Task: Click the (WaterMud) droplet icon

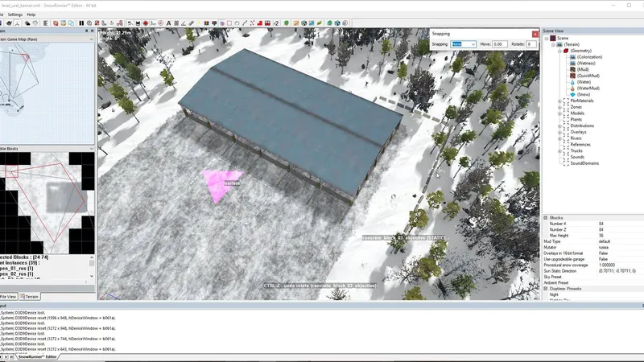Action: 572,88
